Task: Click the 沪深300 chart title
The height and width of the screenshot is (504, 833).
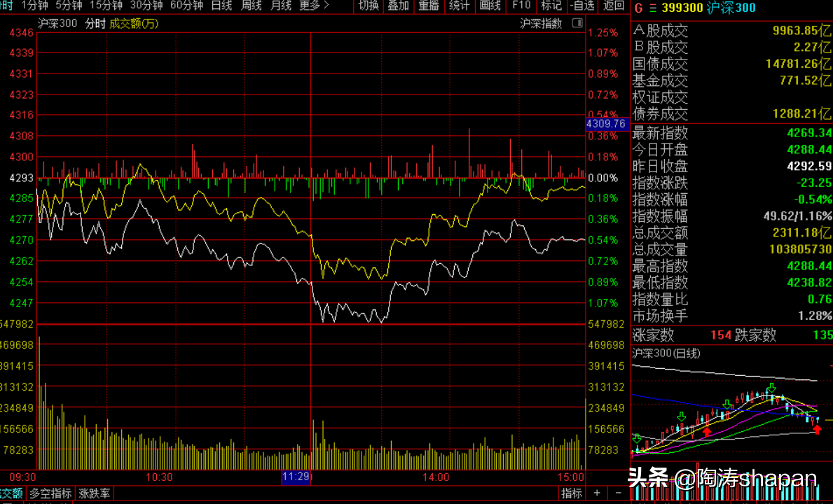Action: click(x=57, y=23)
